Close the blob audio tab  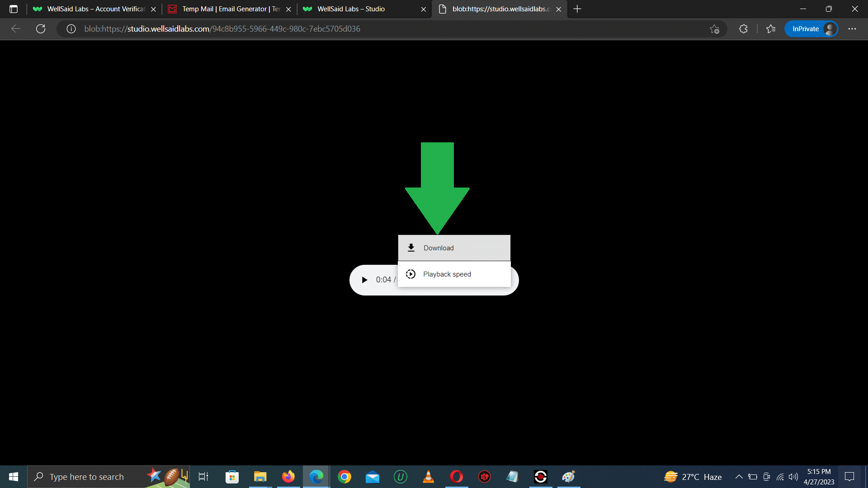coord(559,9)
